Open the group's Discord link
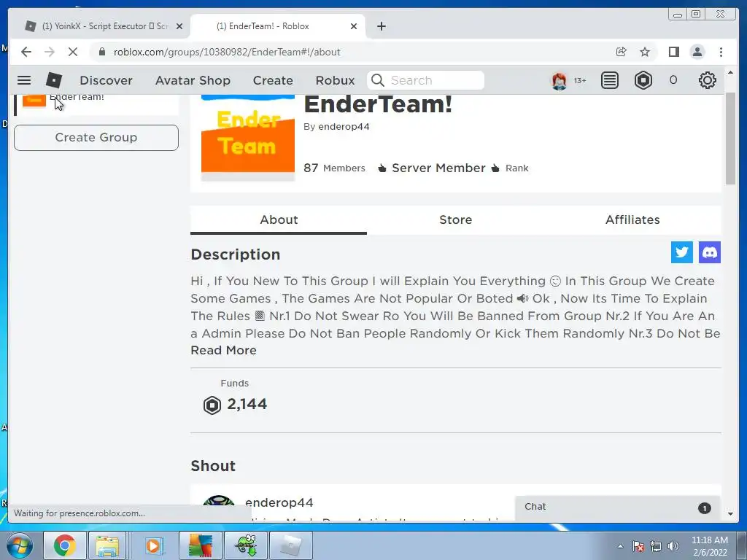 point(709,252)
